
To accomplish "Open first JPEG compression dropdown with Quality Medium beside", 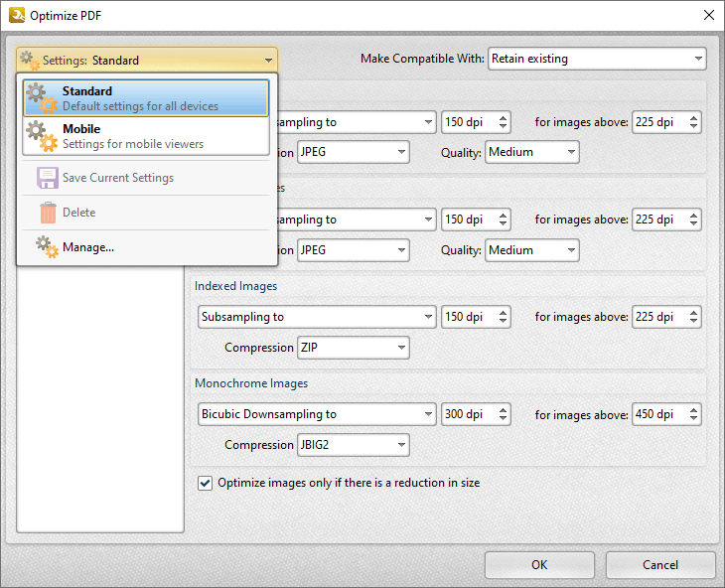I will click(x=354, y=152).
